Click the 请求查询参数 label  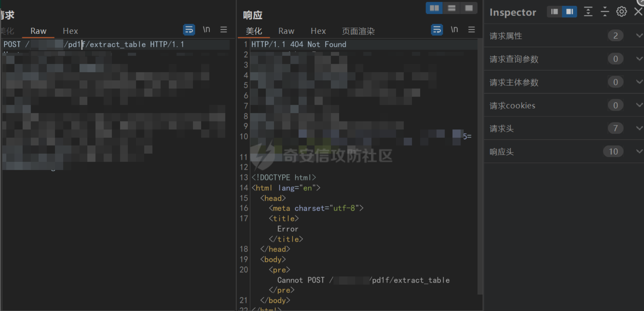[514, 59]
